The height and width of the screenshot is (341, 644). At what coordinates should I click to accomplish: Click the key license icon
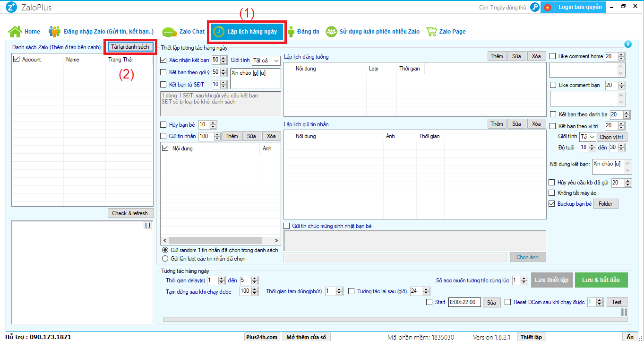tap(535, 7)
